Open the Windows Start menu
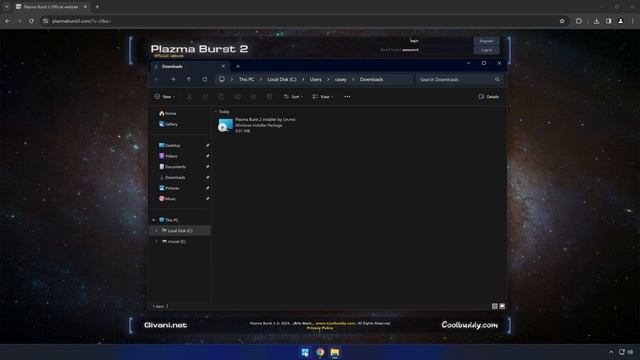Image resolution: width=640 pixels, height=360 pixels. pyautogui.click(x=305, y=352)
